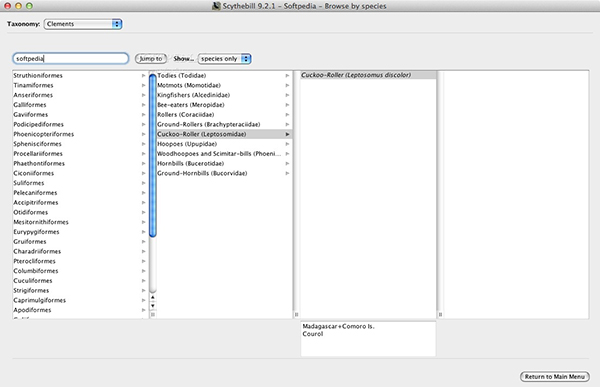Image resolution: width=600 pixels, height=387 pixels.
Task: Select Pterocliformes order
Action: click(80, 261)
